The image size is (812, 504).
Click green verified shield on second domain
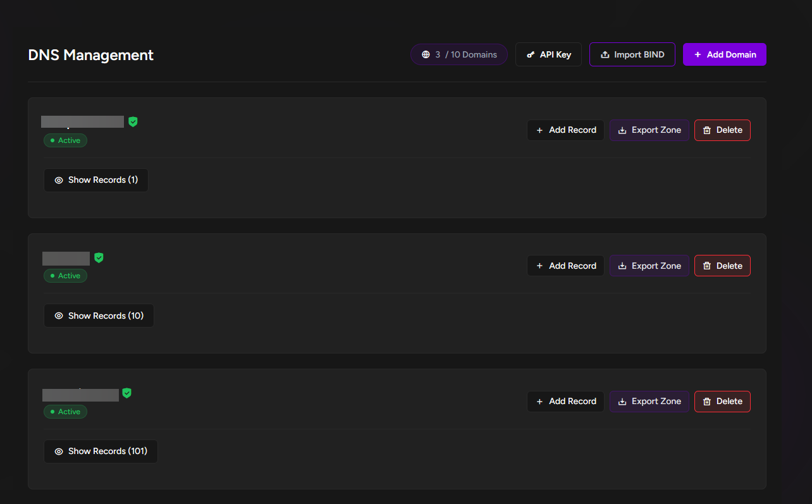tap(99, 257)
